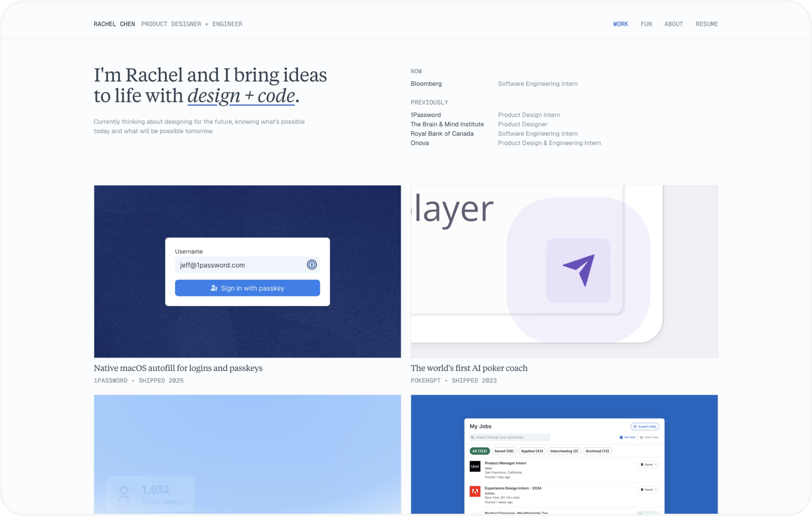812x516 pixels.
Task: Select the Saved (56) filter pill
Action: point(504,451)
